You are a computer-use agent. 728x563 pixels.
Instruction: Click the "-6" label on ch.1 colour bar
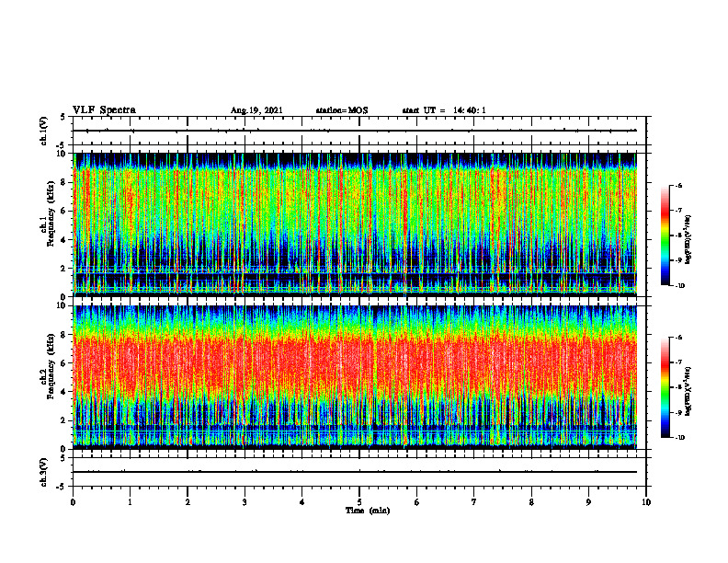coord(679,186)
